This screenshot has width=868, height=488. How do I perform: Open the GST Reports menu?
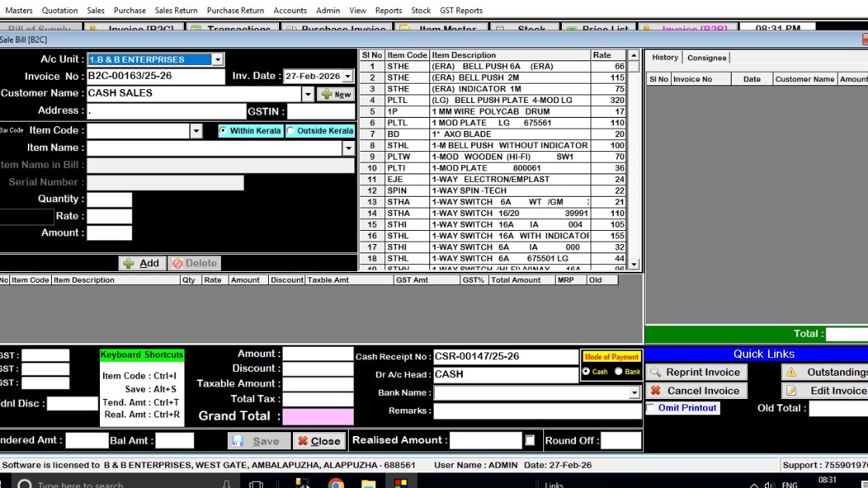tap(461, 11)
